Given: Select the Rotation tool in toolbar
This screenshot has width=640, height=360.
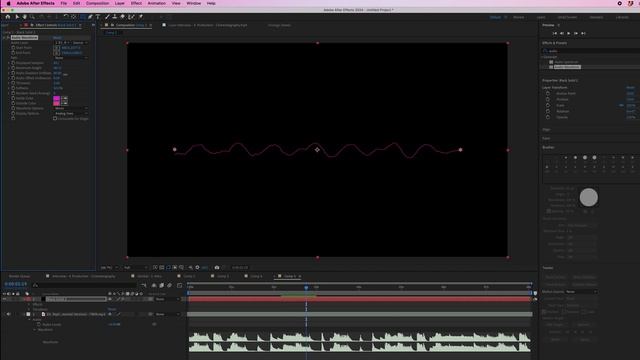Looking at the screenshot, I should pyautogui.click(x=66, y=17).
